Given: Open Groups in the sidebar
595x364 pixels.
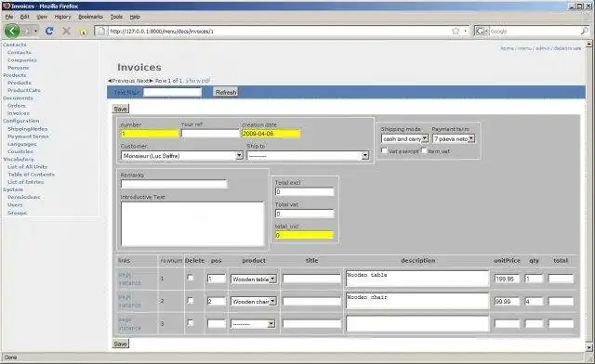Looking at the screenshot, I should (x=17, y=213).
